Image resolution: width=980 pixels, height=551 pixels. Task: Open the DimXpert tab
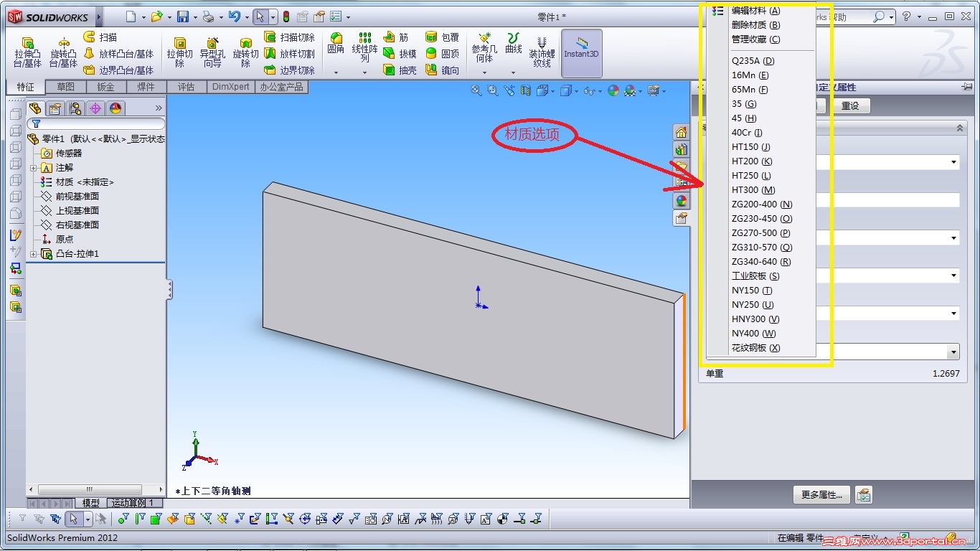pyautogui.click(x=231, y=87)
